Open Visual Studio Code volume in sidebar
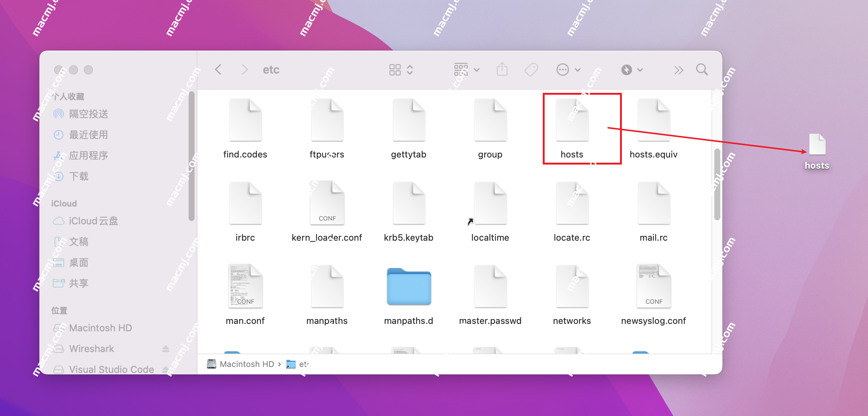The image size is (868, 416). (104, 370)
